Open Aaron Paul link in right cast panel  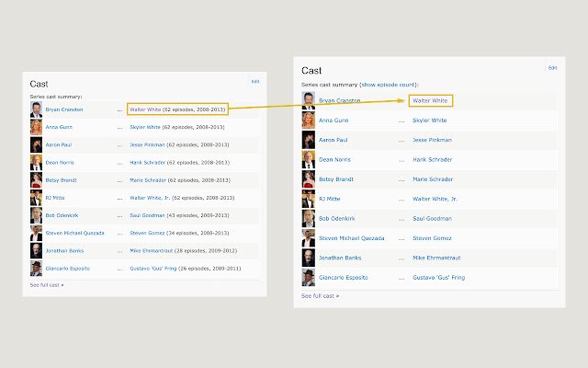click(333, 140)
